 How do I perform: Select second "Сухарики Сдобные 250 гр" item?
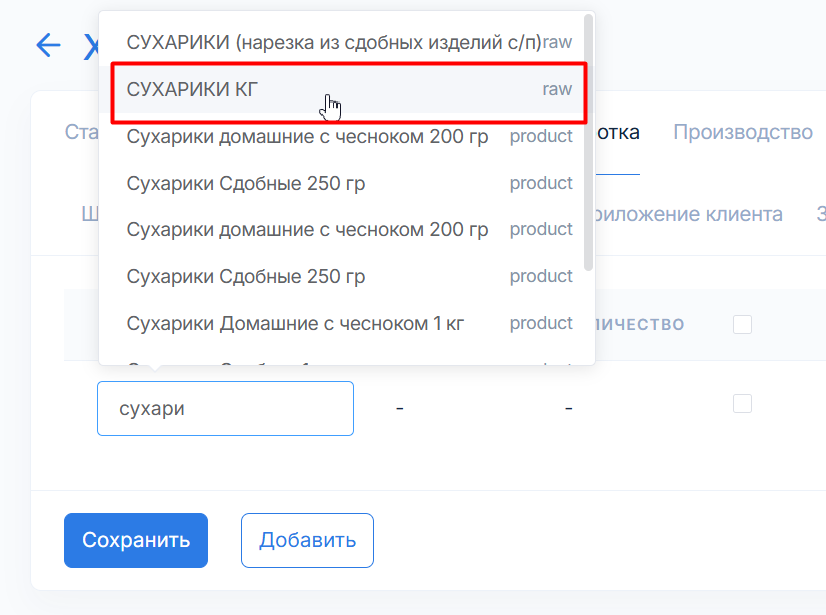(246, 276)
